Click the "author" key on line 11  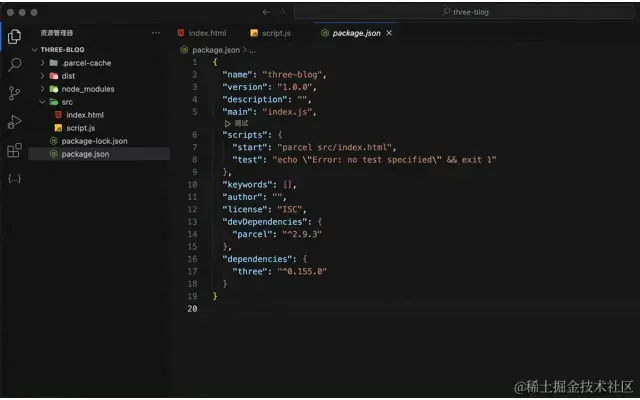[242, 197]
